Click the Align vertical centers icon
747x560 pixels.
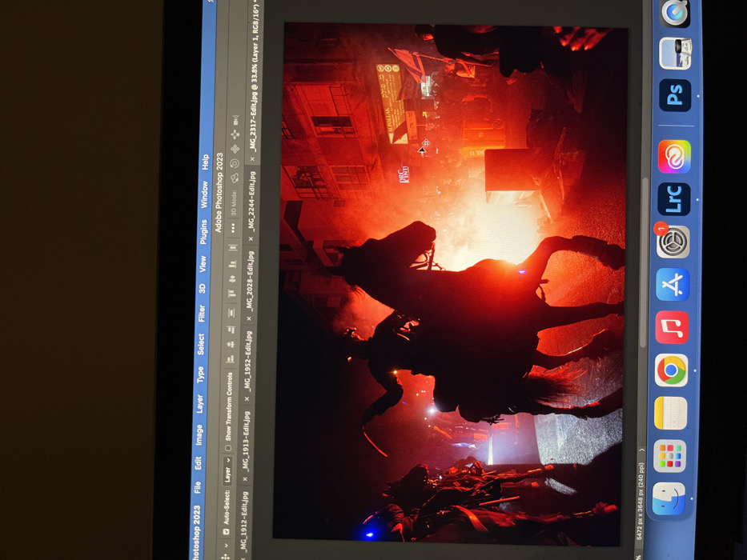tap(232, 278)
